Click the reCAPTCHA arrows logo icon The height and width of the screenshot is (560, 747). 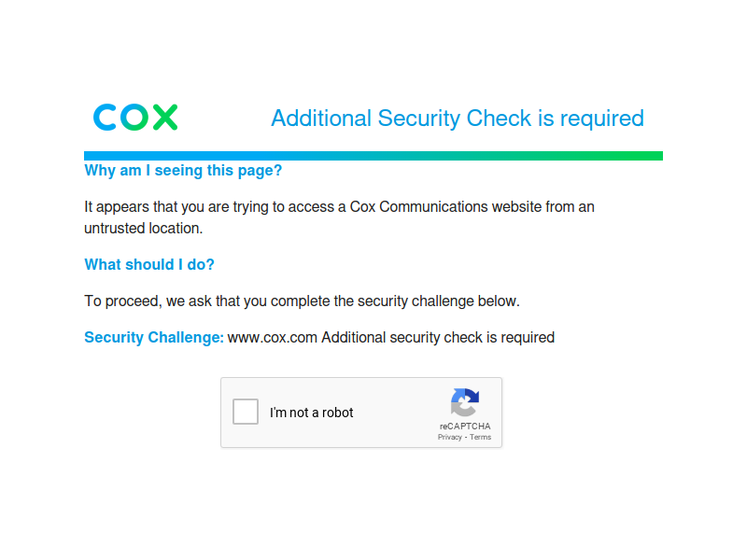(465, 402)
